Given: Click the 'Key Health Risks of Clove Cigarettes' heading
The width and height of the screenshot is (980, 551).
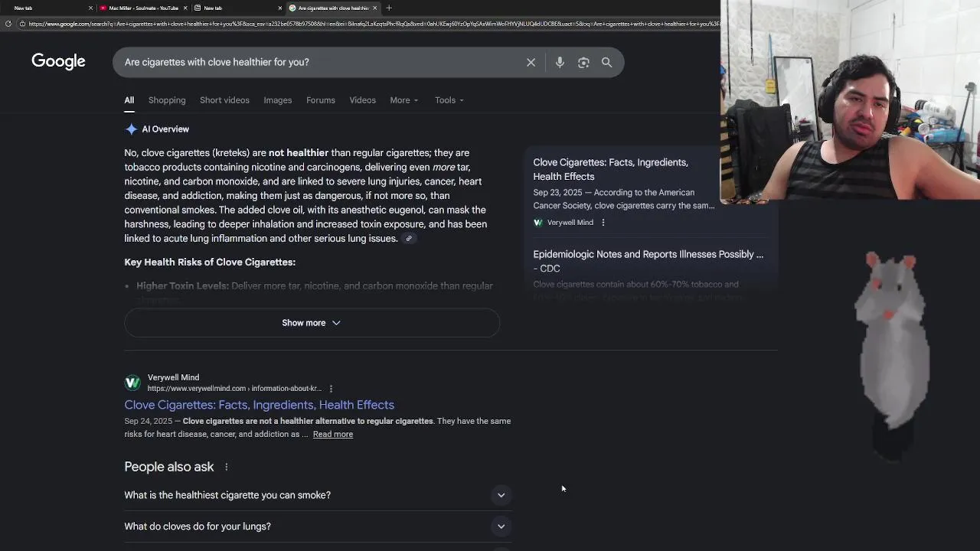Looking at the screenshot, I should pos(210,262).
